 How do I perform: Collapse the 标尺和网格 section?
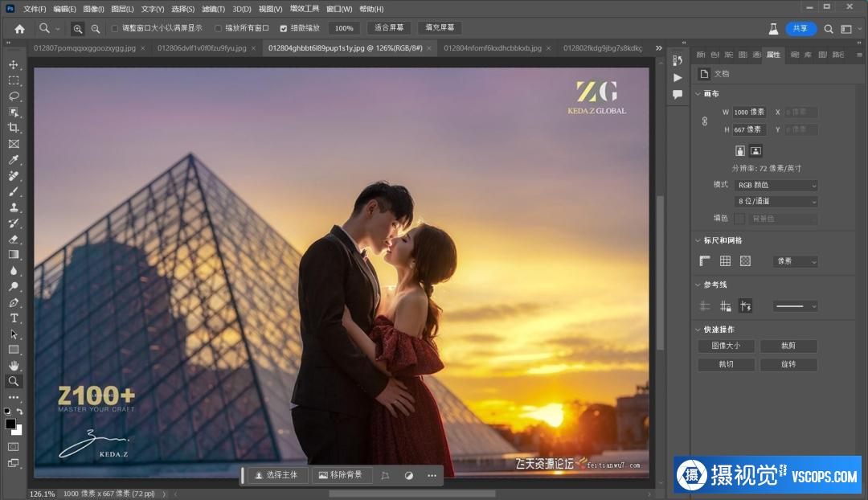(x=698, y=240)
